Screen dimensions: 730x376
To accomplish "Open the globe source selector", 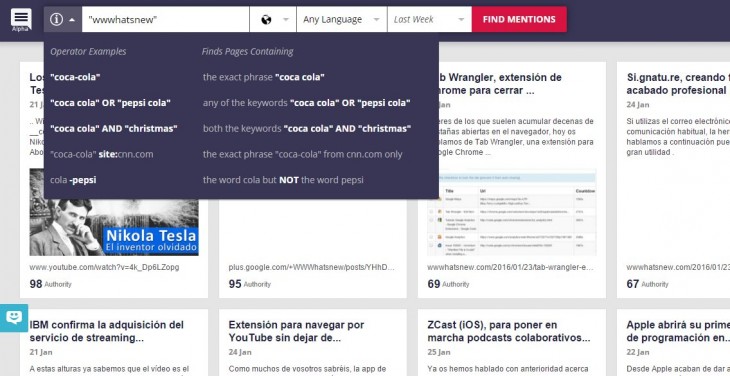I will pyautogui.click(x=273, y=20).
